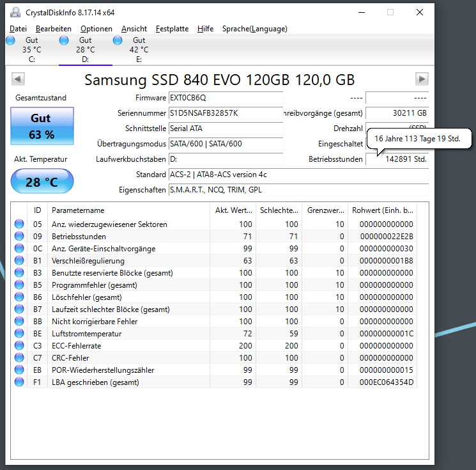
Task: Click the ID column header
Action: coord(37,210)
